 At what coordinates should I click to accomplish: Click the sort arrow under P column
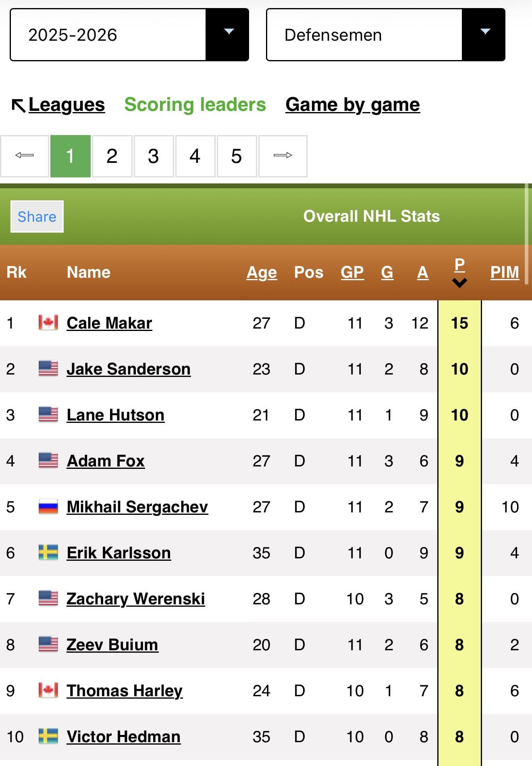459,283
